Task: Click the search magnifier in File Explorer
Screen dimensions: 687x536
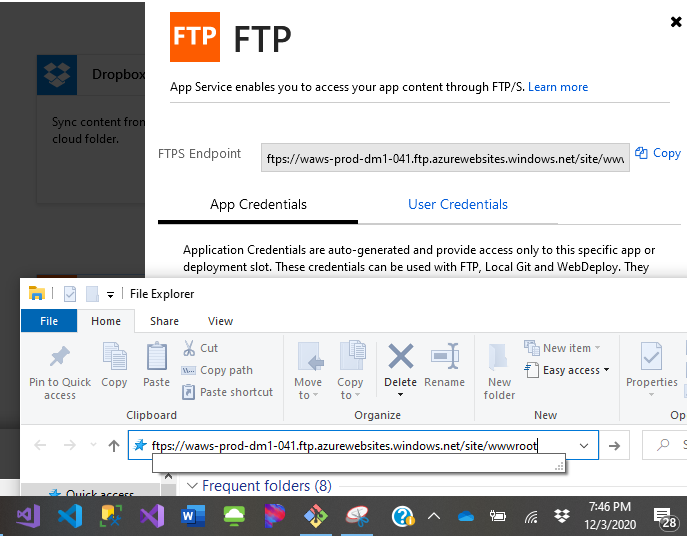Action: (663, 445)
